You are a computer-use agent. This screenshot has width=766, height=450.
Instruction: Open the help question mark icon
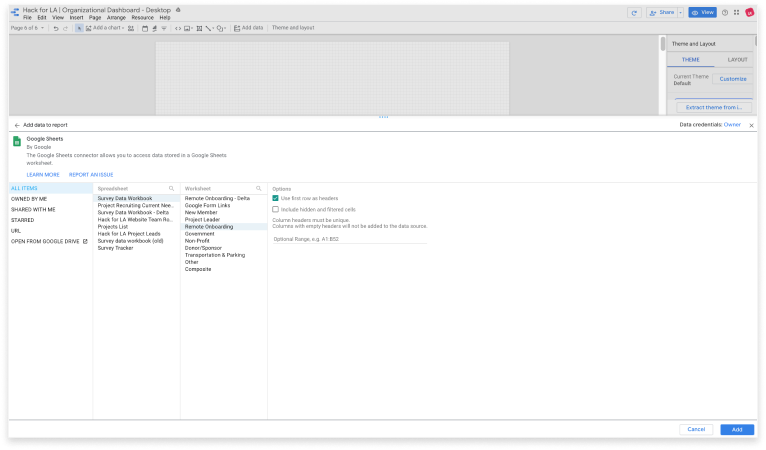coord(724,12)
